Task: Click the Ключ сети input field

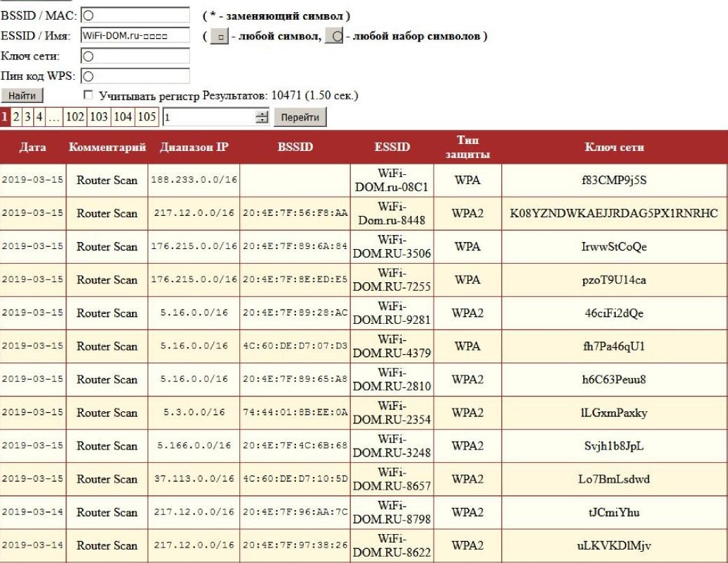Action: pos(136,56)
